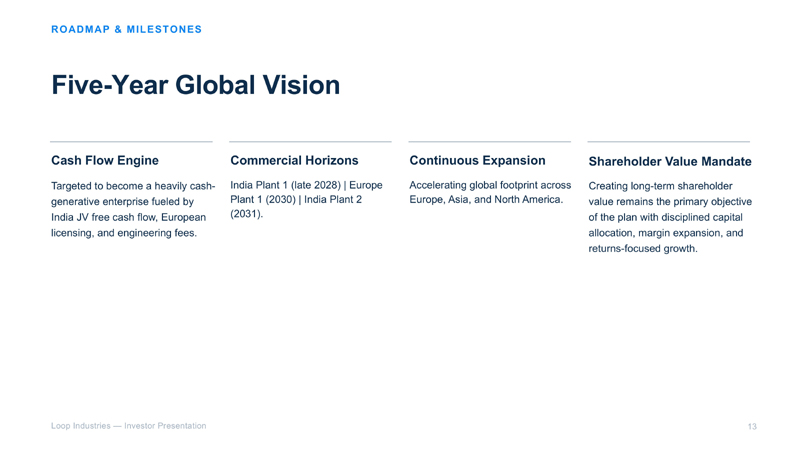
Task: Select the Five-Year Global Vision title
Action: pos(195,85)
